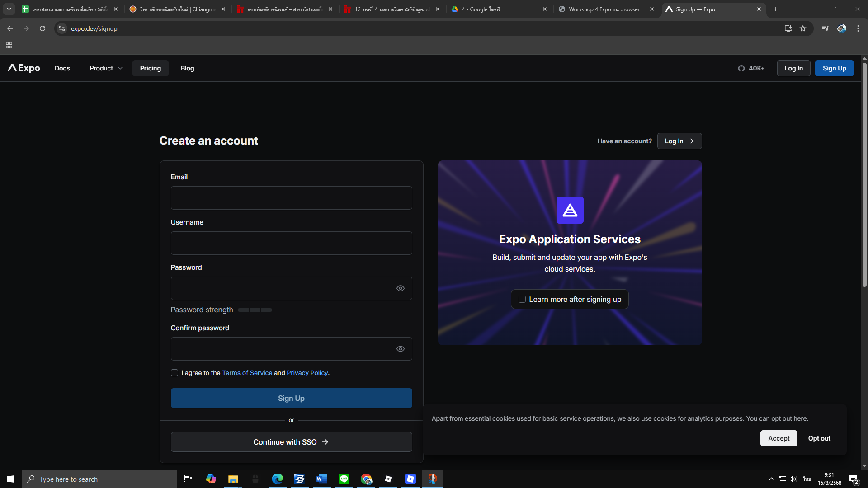Go to the Pricing page

[150, 68]
